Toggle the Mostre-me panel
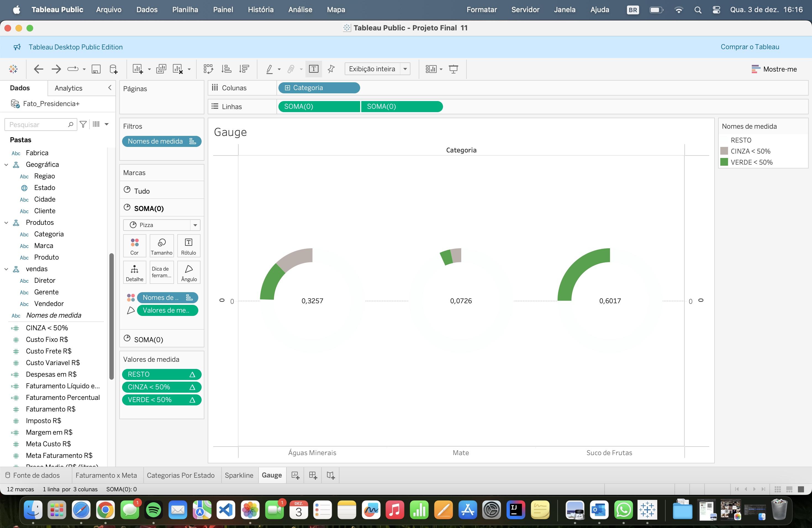Image resolution: width=812 pixels, height=528 pixels. 774,69
